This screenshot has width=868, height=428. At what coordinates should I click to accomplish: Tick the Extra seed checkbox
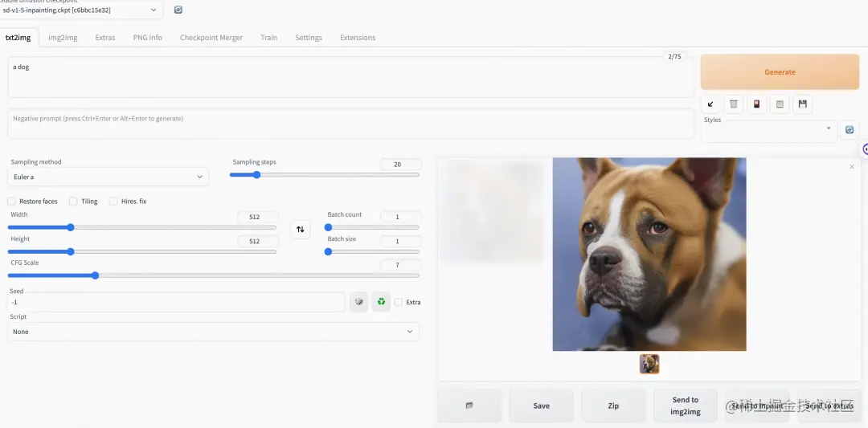point(398,302)
